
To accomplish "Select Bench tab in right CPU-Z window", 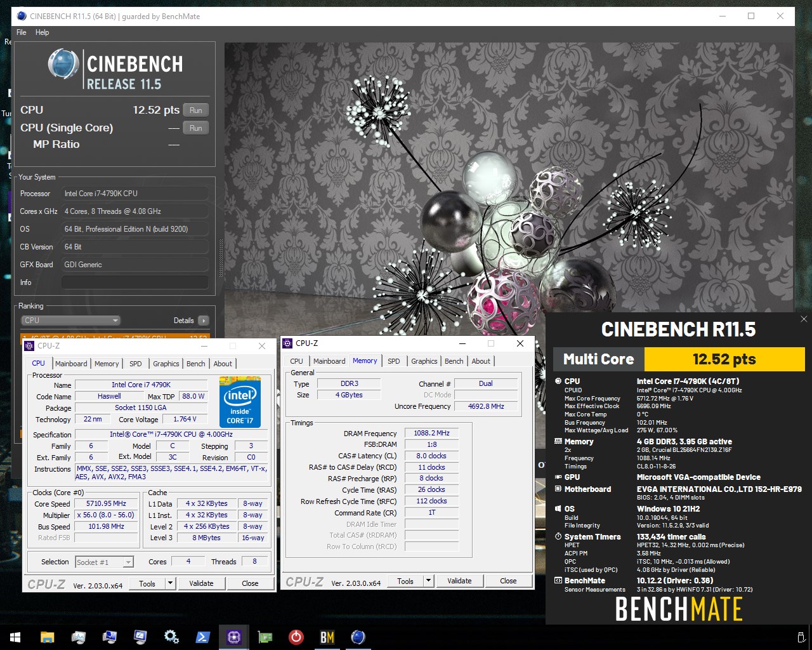I will [454, 361].
